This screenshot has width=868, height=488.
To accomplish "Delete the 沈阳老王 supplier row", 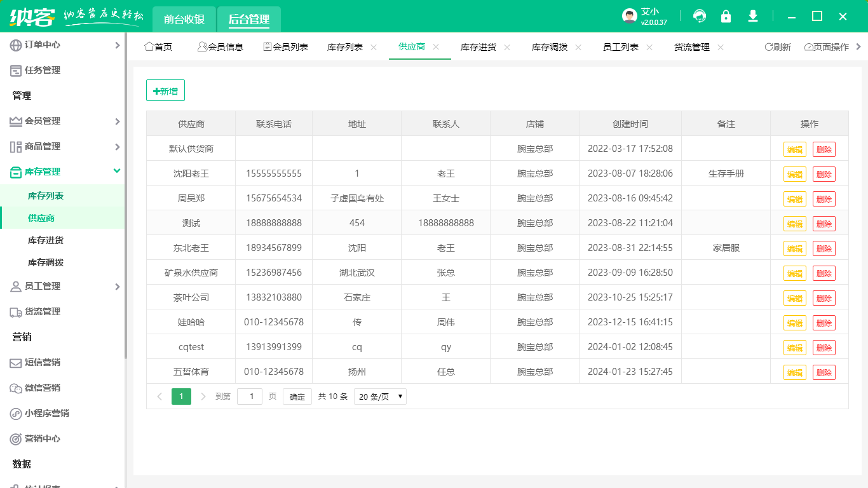I will coord(824,173).
